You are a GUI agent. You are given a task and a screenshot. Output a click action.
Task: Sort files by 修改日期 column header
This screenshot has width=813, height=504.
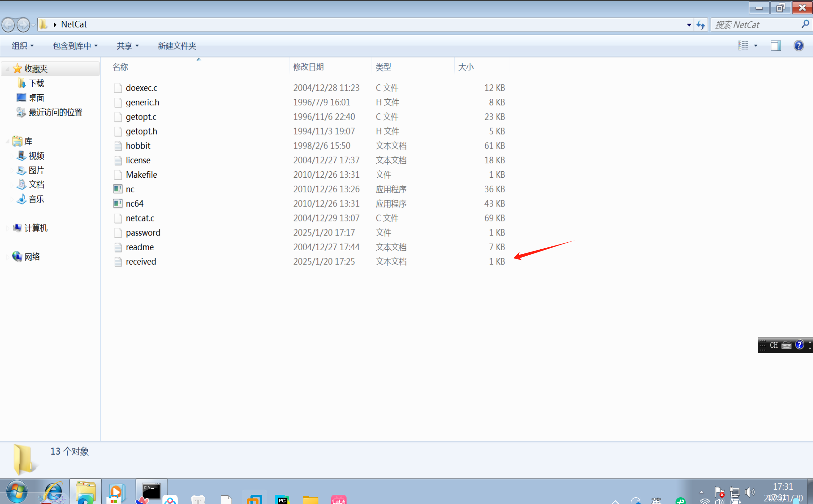309,67
